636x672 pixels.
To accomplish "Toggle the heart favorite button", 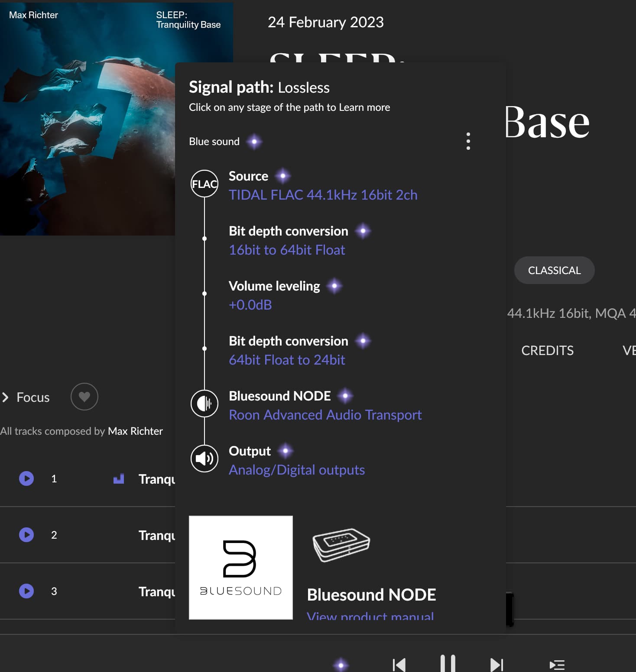I will [84, 397].
